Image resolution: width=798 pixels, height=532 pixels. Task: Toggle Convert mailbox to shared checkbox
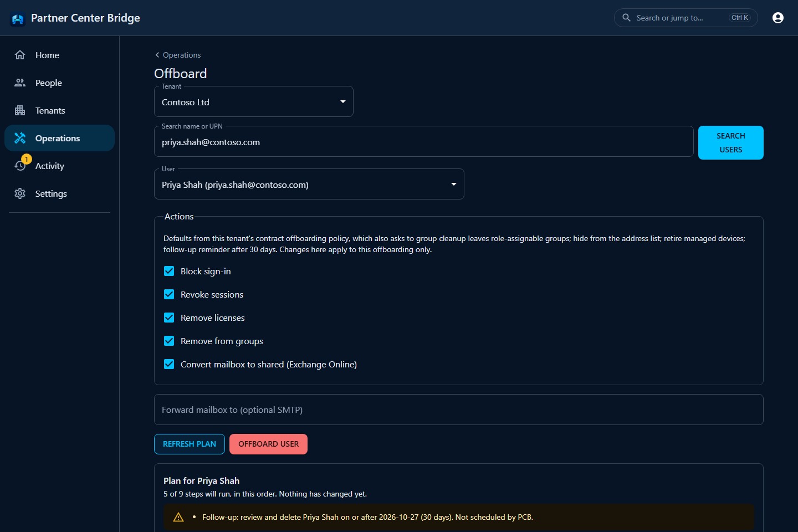tap(169, 364)
